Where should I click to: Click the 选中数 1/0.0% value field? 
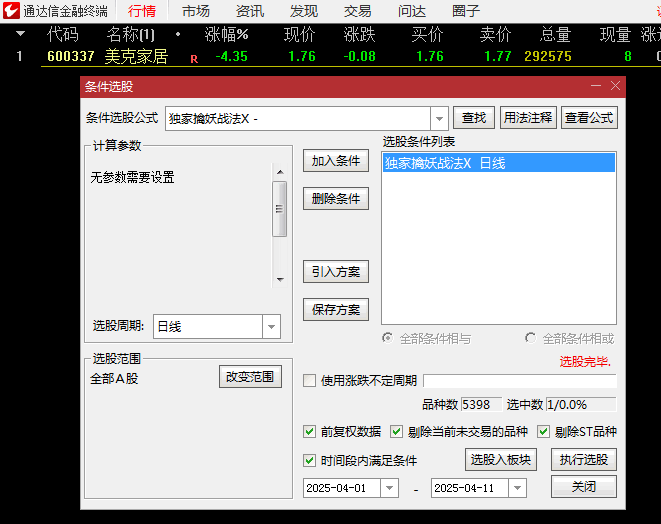click(581, 405)
